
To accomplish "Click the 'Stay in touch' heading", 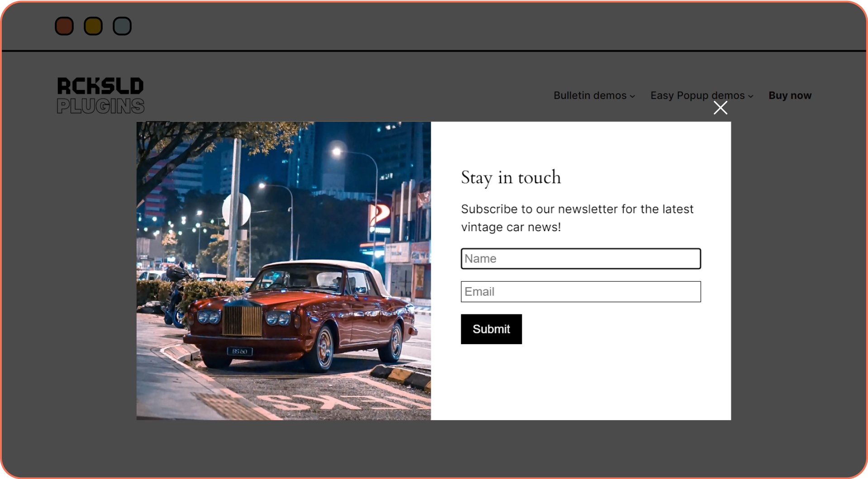I will [511, 178].
